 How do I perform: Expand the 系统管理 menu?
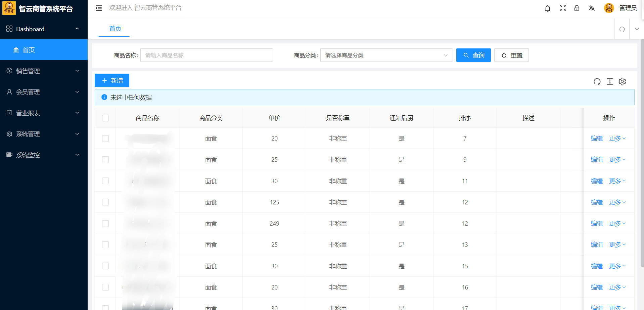pyautogui.click(x=77, y=134)
